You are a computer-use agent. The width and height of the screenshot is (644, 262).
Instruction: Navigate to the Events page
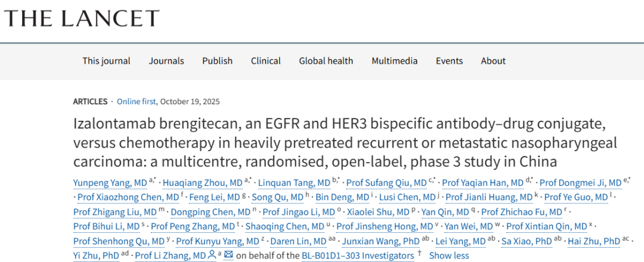point(449,61)
